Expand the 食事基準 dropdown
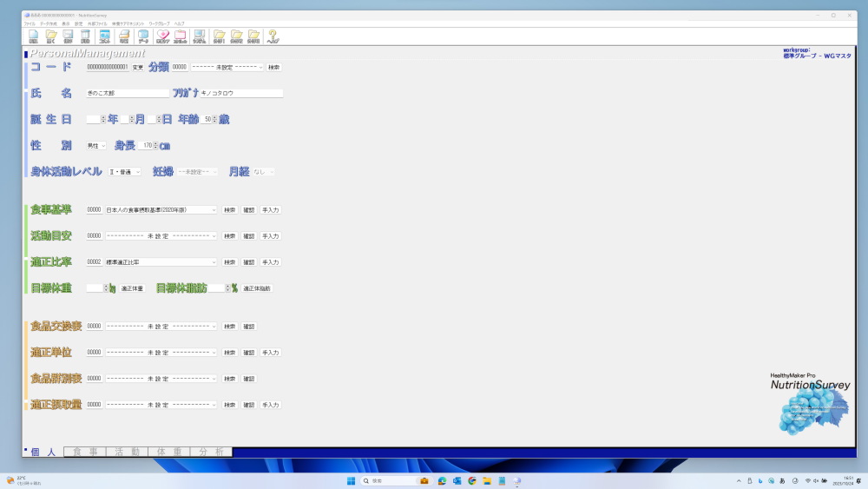The width and height of the screenshot is (868, 489). point(161,210)
